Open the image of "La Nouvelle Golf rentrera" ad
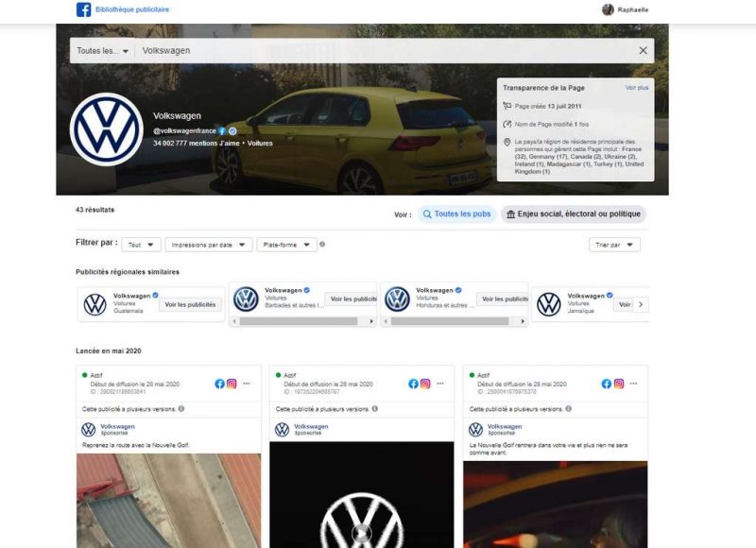756x548 pixels. click(x=556, y=505)
